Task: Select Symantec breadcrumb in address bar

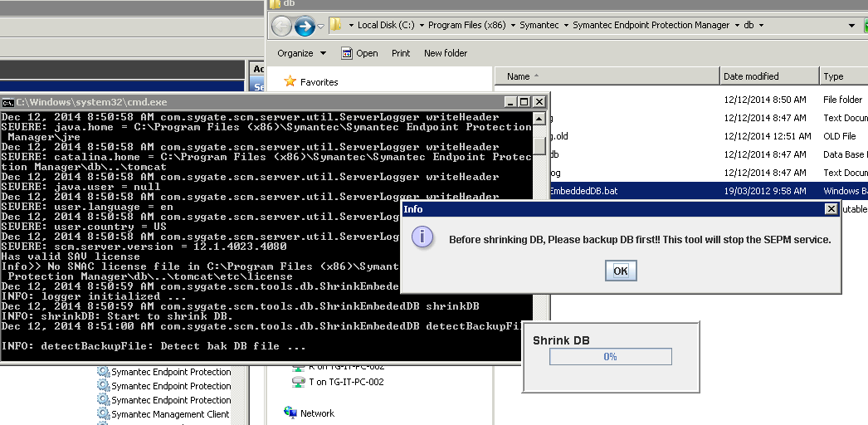Action: coord(539,25)
